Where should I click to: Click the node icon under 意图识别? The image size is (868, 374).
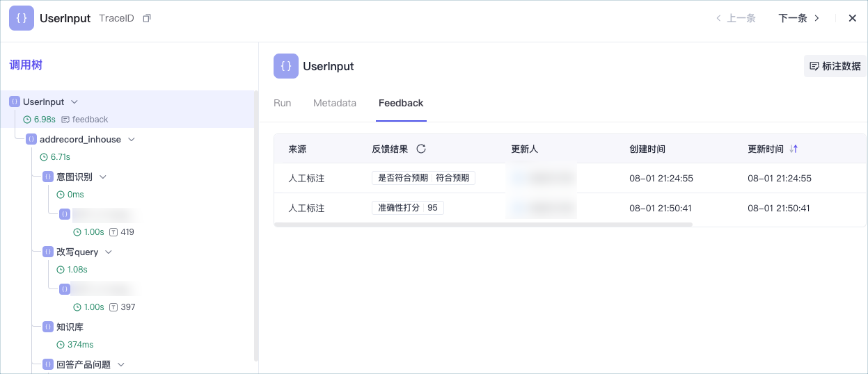[x=65, y=214]
